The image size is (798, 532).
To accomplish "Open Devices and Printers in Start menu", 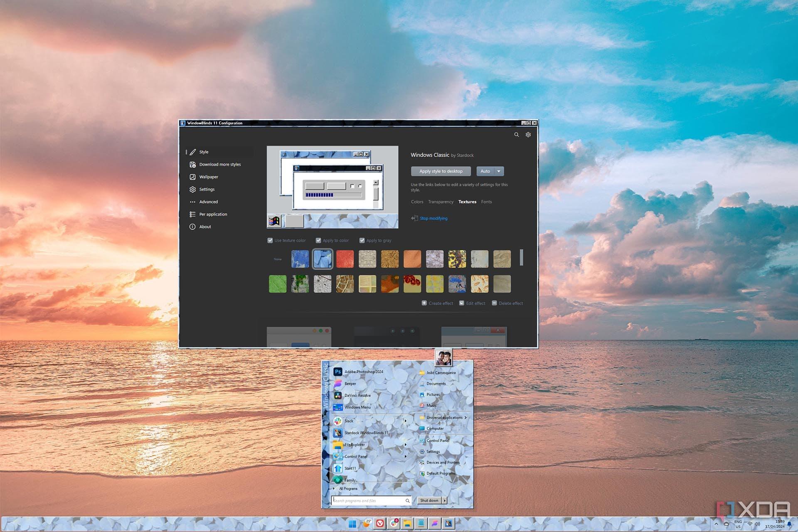I will point(443,463).
